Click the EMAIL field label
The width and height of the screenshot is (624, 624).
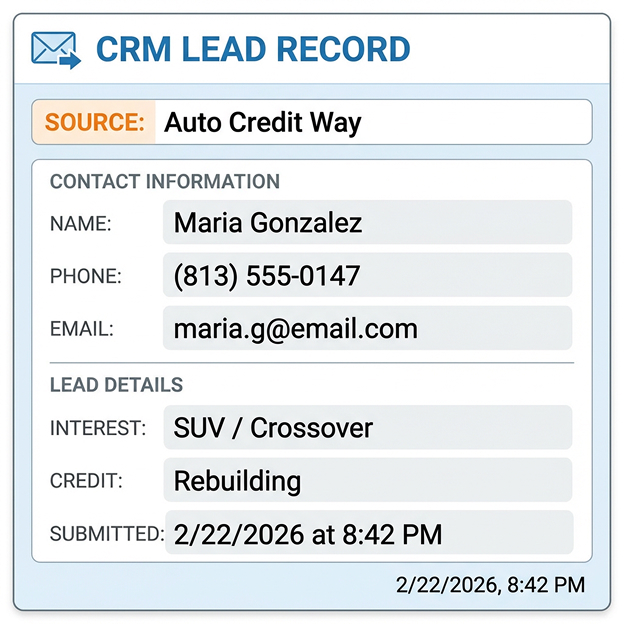83,329
